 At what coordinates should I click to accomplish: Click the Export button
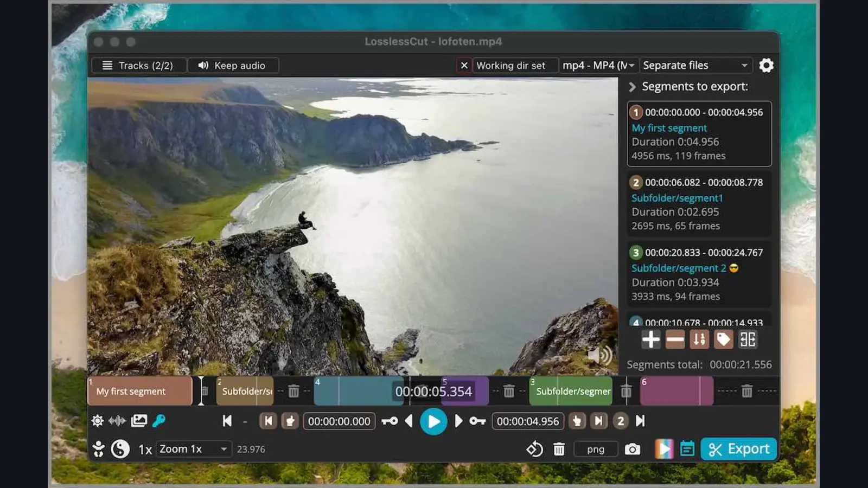tap(739, 449)
